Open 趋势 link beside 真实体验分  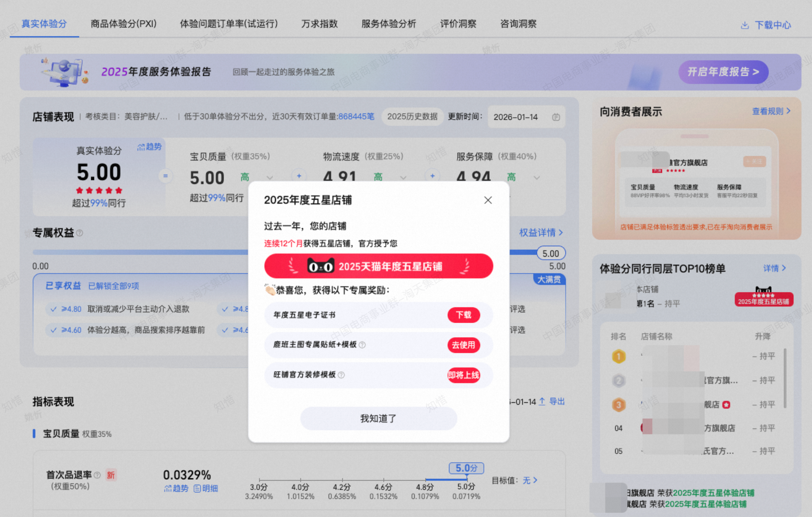tap(149, 147)
